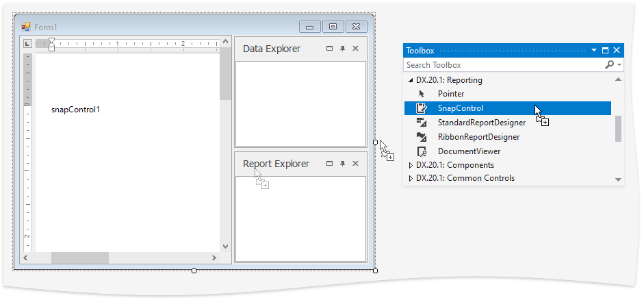The height and width of the screenshot is (300, 644).
Task: Select the Pointer tool icon
Action: (422, 94)
